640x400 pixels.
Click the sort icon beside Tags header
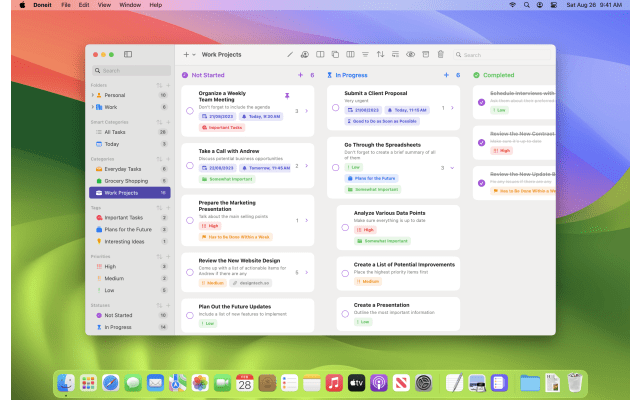(159, 208)
